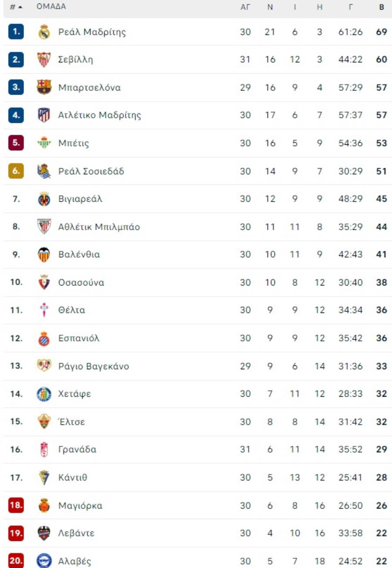Viewport: 392px width, 568px height.
Task: Click the gold 6. position badge
Action: coord(16,171)
